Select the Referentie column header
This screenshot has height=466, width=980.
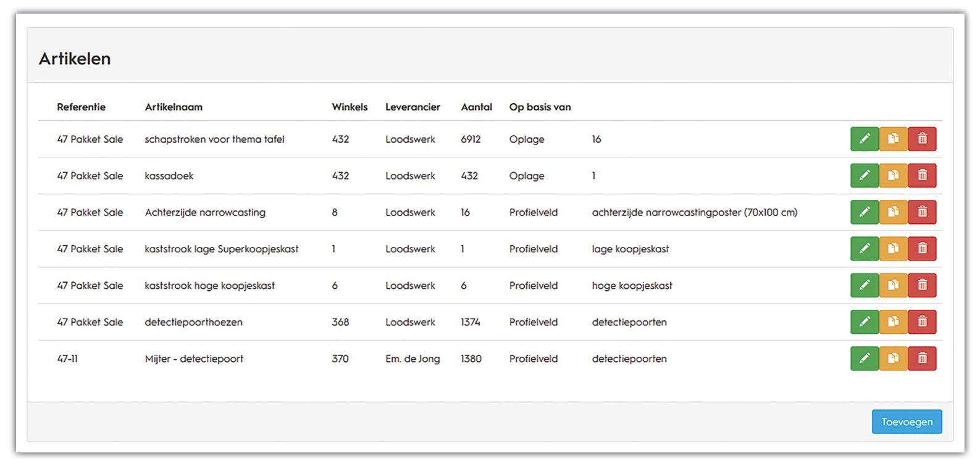coord(82,107)
